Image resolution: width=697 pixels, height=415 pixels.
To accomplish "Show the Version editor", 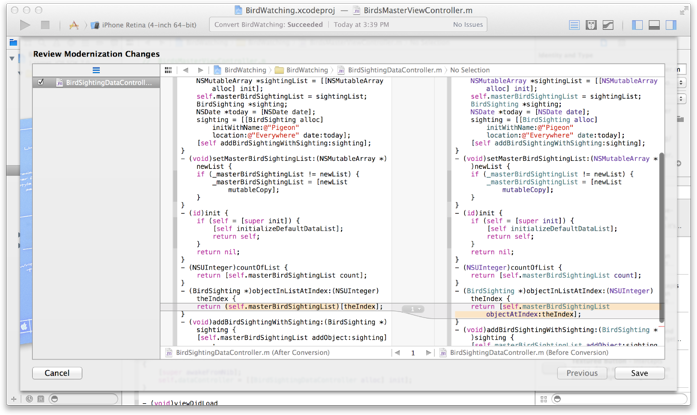I will coord(608,25).
